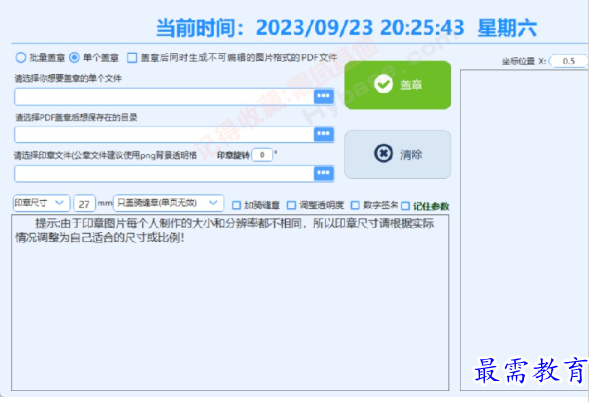
Task: Click the seal size value field showing 27
Action: [x=84, y=204]
